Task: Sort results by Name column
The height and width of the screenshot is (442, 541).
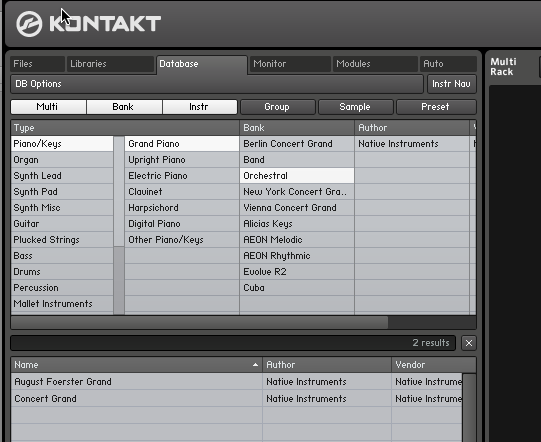Action: pos(136,365)
